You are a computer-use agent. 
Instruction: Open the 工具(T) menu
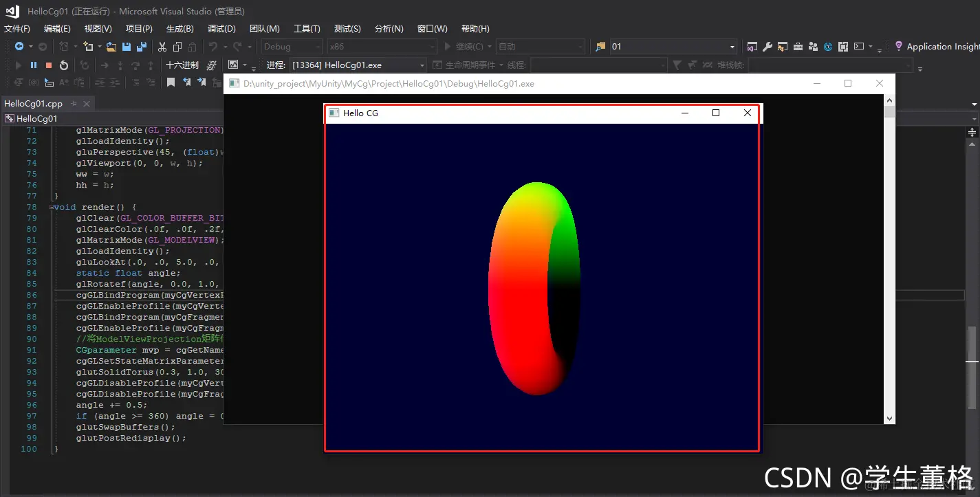307,29
